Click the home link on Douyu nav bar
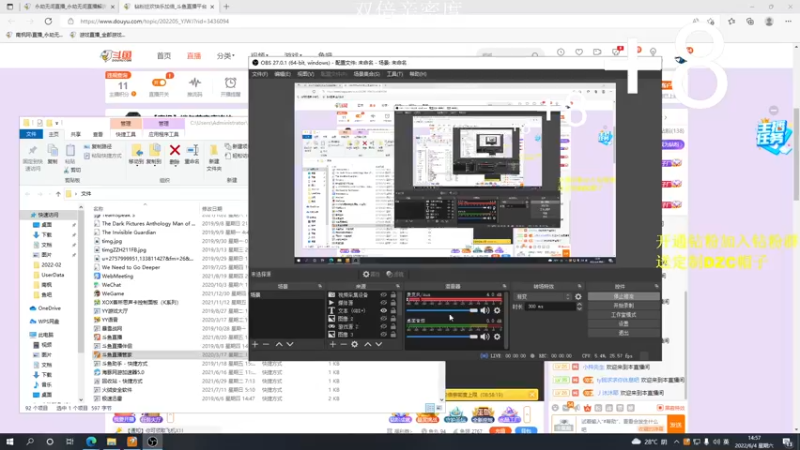This screenshot has height=450, width=800. coord(164,56)
